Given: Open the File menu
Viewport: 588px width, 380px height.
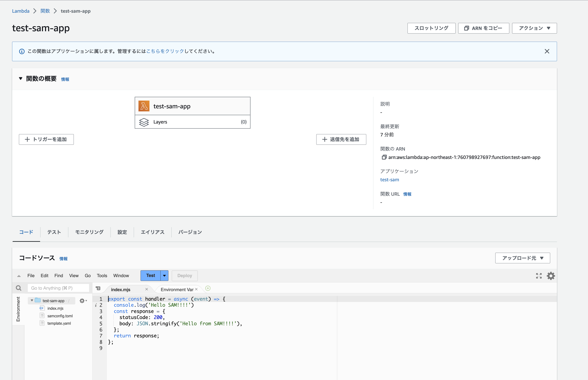Looking at the screenshot, I should [31, 276].
